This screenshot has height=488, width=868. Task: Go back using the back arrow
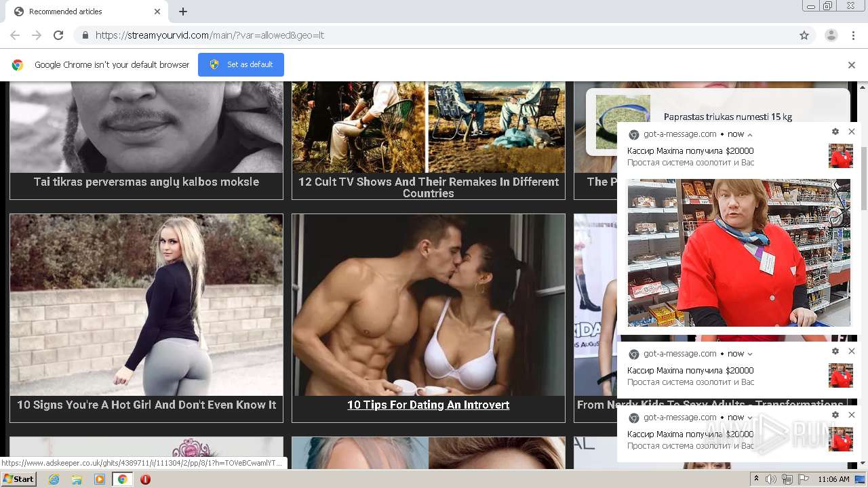pos(15,35)
